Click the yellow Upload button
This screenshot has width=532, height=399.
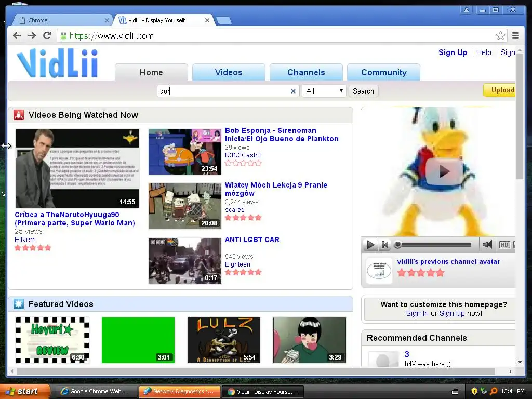[499, 90]
